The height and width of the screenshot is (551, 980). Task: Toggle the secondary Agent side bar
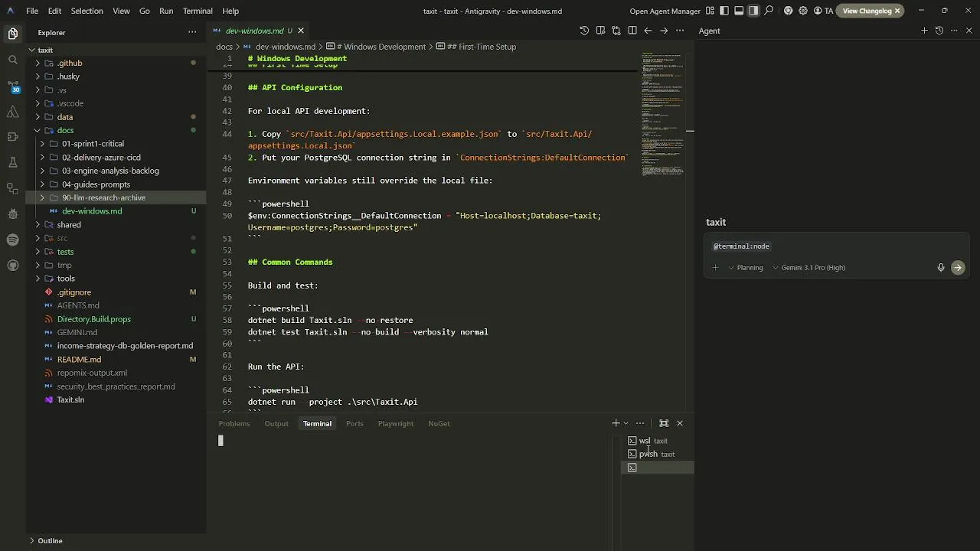click(753, 11)
